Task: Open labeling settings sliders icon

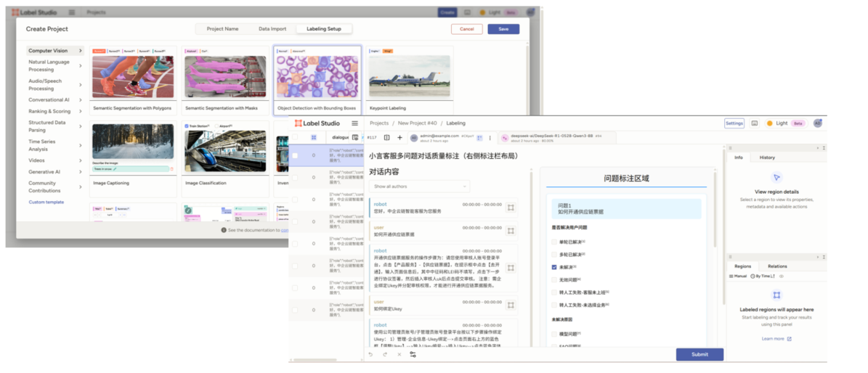Action: click(413, 354)
